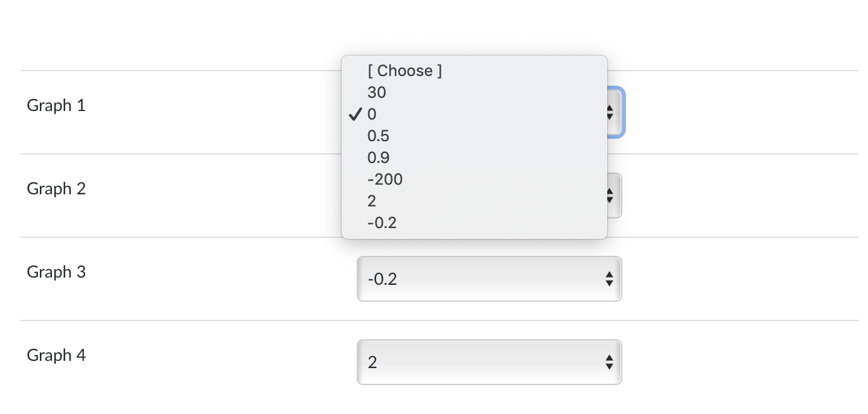Click the Graph 1 dropdown arrows icon
This screenshot has height=414, width=868.
click(x=610, y=112)
